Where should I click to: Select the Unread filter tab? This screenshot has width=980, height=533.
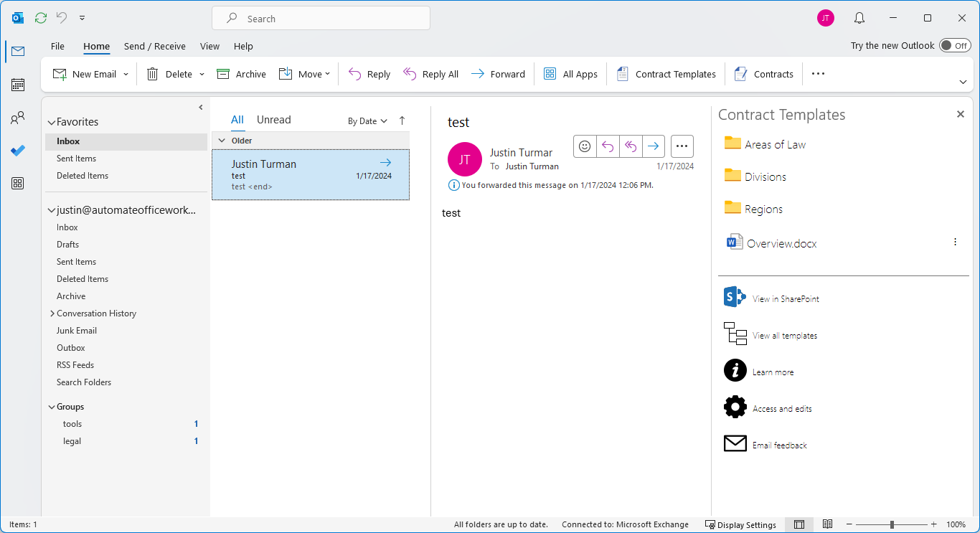pos(273,120)
